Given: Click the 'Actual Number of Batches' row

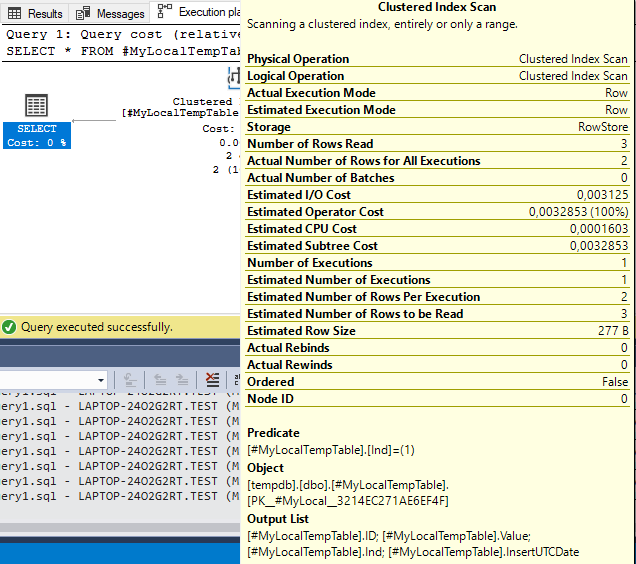Looking at the screenshot, I should coord(437,178).
